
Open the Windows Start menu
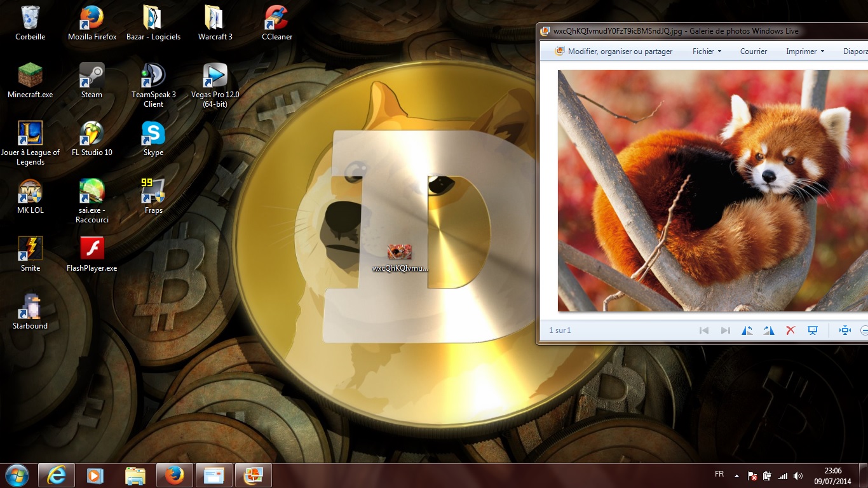click(x=17, y=475)
